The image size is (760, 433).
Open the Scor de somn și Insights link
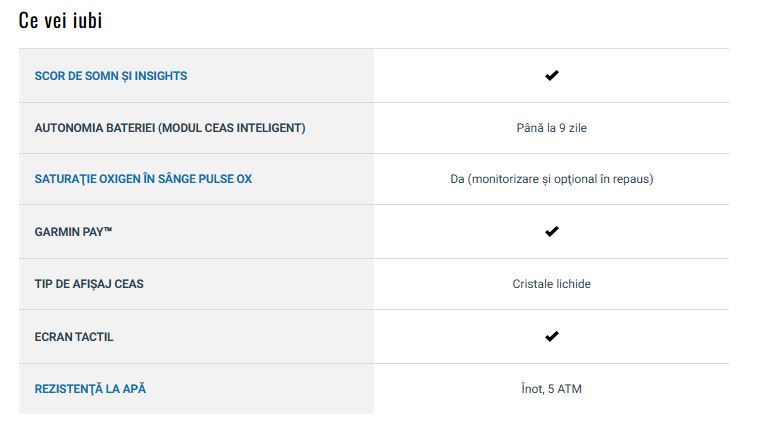click(x=111, y=76)
